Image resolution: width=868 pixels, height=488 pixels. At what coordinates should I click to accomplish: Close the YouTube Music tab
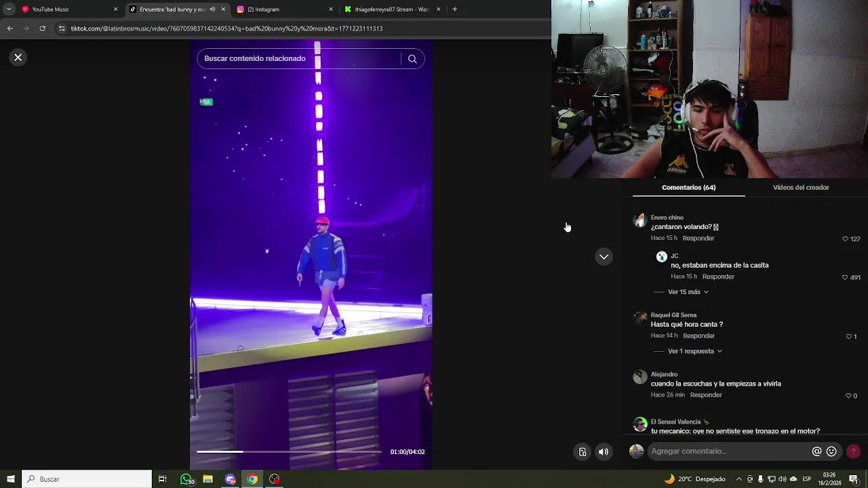[x=115, y=9]
